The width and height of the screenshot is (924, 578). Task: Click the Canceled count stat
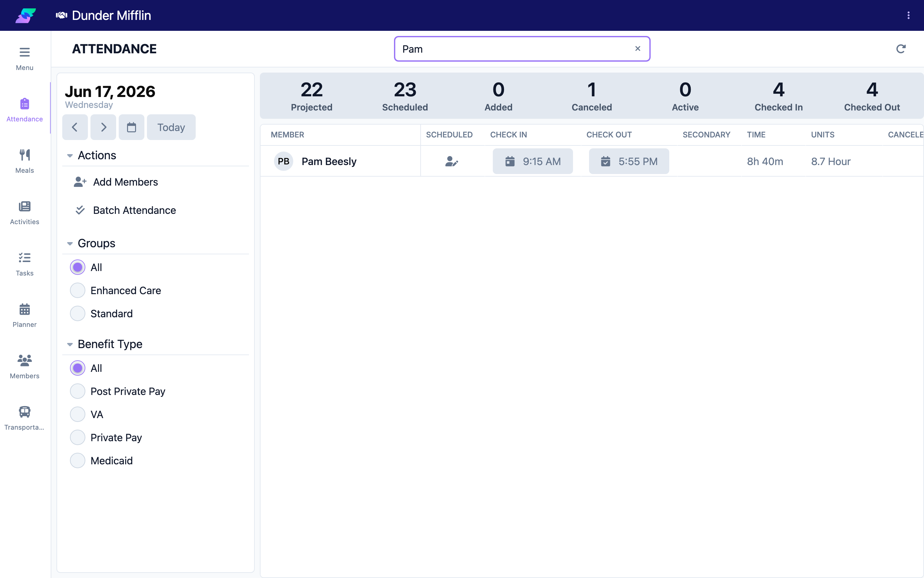[x=591, y=96]
